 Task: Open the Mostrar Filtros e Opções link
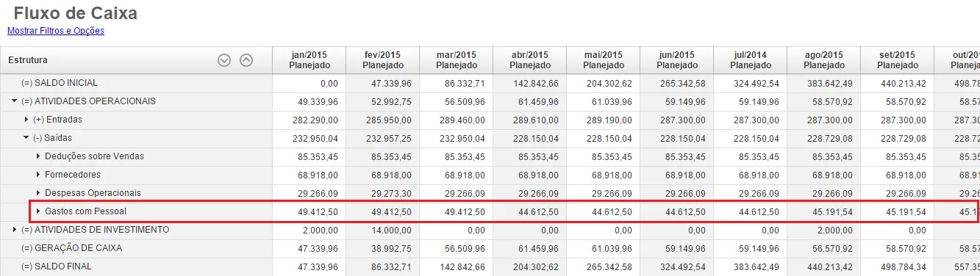pyautogui.click(x=56, y=31)
